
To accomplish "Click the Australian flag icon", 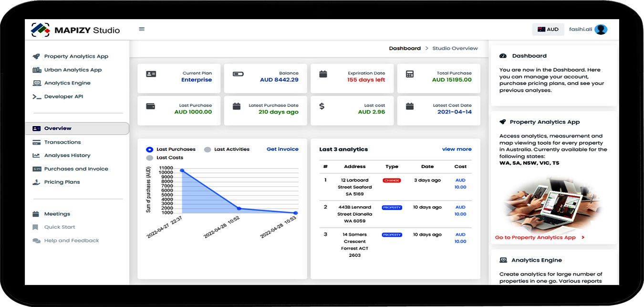I will pyautogui.click(x=541, y=30).
